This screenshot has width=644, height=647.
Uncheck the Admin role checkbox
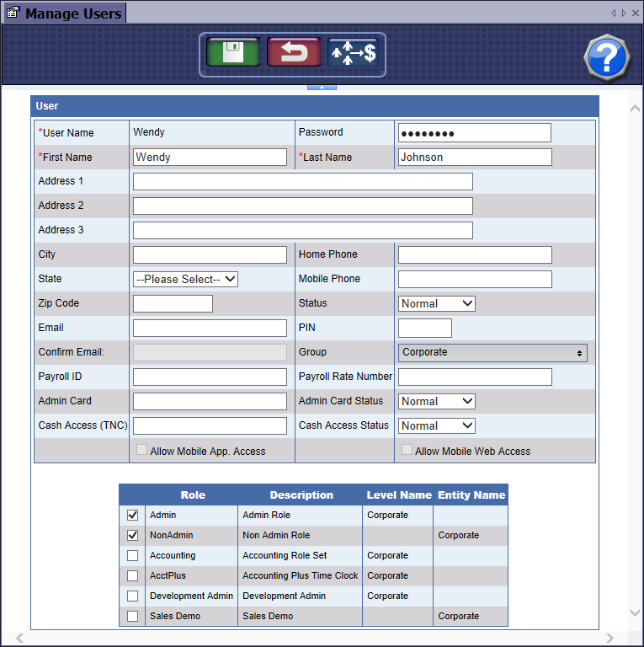tap(132, 515)
